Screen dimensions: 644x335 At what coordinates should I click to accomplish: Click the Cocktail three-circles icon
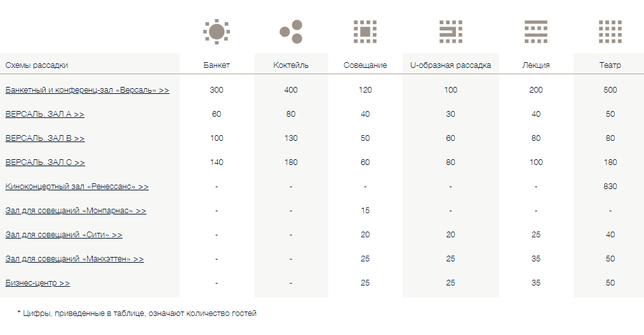[291, 32]
